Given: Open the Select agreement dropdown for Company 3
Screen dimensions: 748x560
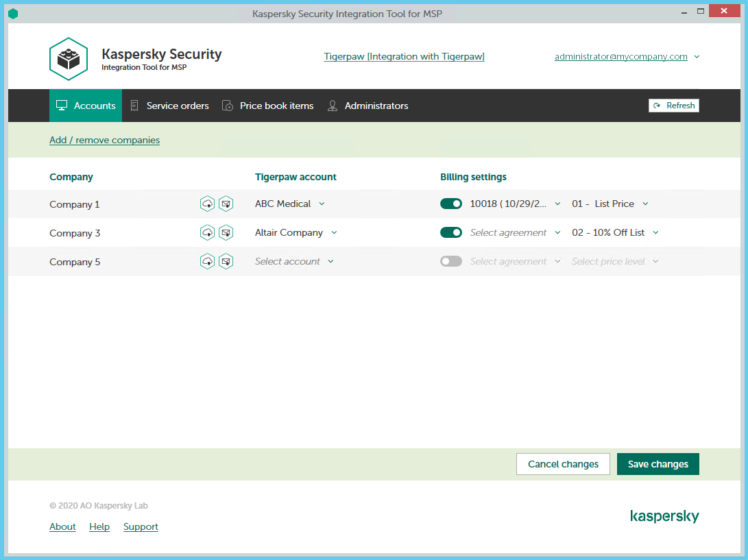Looking at the screenshot, I should [x=557, y=232].
